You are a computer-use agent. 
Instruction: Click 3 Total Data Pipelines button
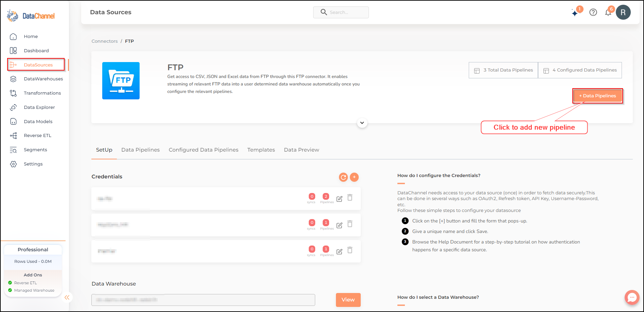point(503,70)
